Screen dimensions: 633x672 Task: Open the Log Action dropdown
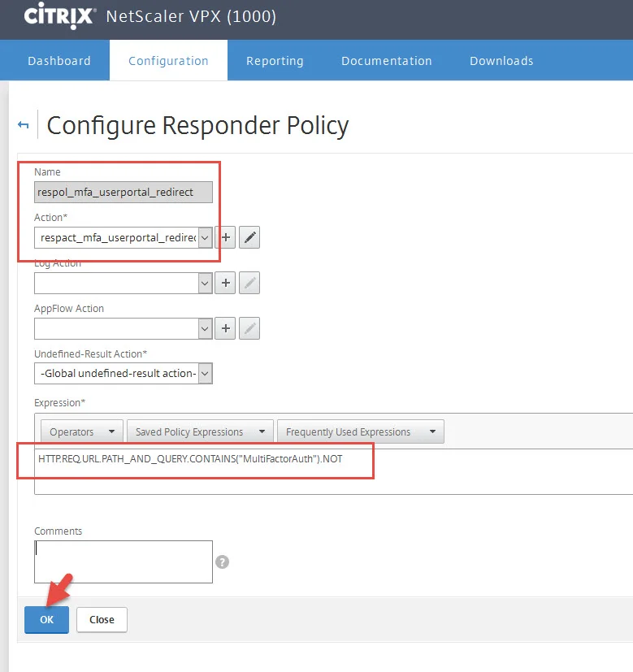click(206, 283)
